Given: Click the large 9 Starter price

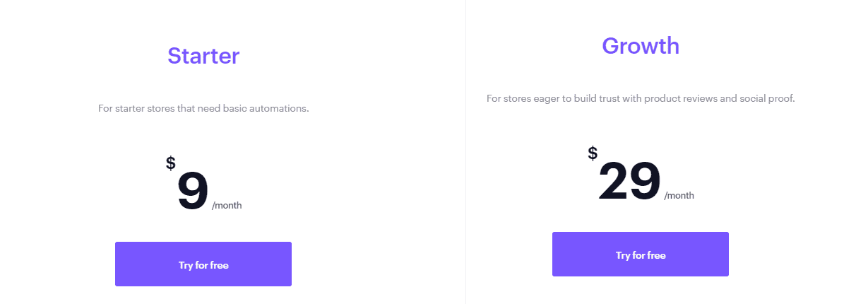Looking at the screenshot, I should tap(193, 191).
